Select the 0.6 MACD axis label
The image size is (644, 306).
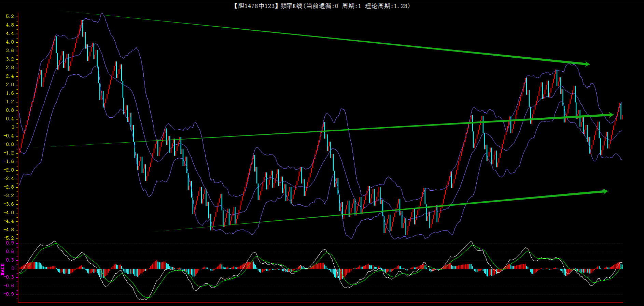tap(10, 251)
